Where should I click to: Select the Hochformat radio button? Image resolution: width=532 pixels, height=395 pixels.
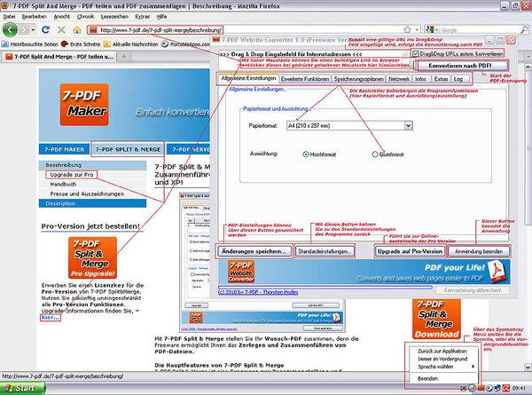[305, 154]
